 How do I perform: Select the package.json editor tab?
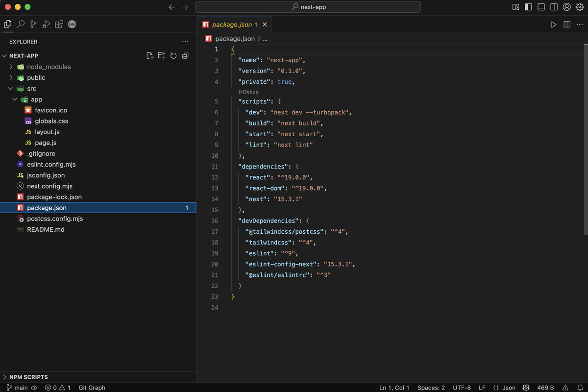tap(235, 24)
